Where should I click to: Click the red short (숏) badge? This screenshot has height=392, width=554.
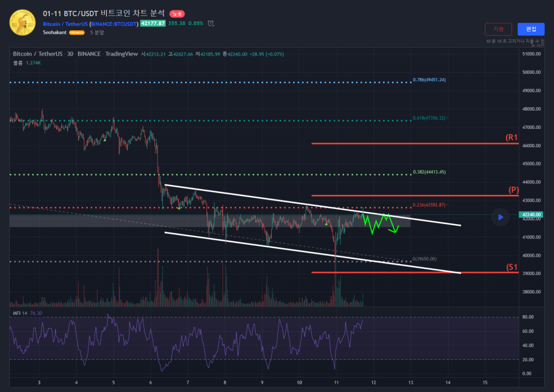[177, 13]
